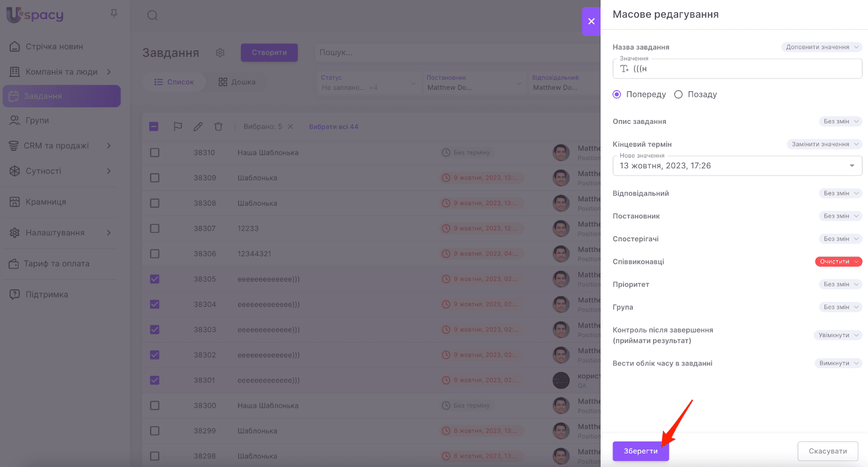Open Без змін dropdown for Група
The image size is (868, 467).
tap(840, 307)
